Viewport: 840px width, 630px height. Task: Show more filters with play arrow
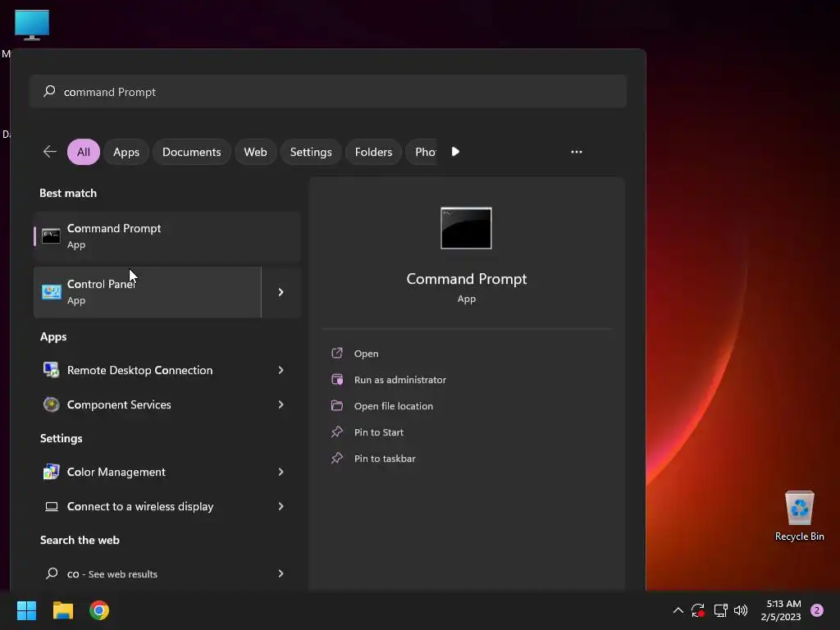(x=455, y=152)
